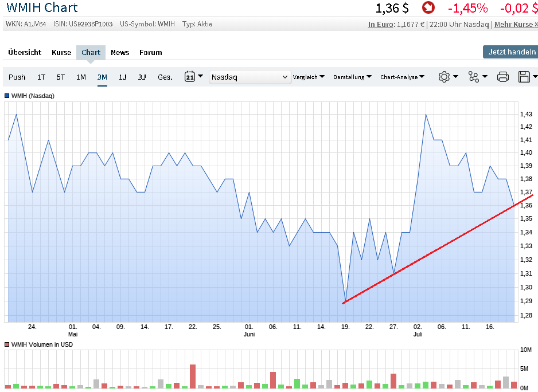Image resolution: width=538 pixels, height=392 pixels.
Task: Select the 1M time range
Action: [x=81, y=77]
